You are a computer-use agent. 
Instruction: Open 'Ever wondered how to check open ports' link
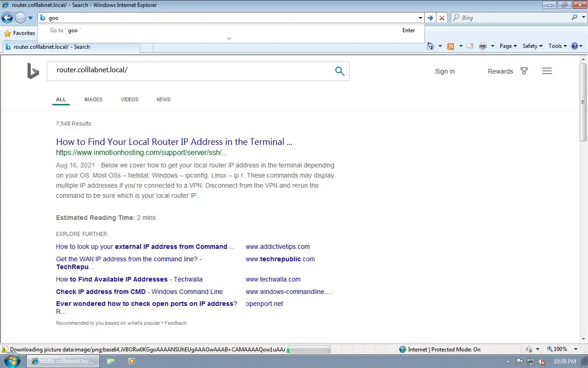point(147,307)
